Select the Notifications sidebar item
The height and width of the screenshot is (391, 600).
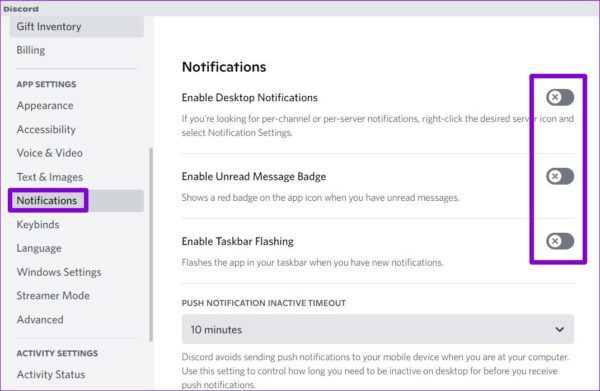[77, 200]
